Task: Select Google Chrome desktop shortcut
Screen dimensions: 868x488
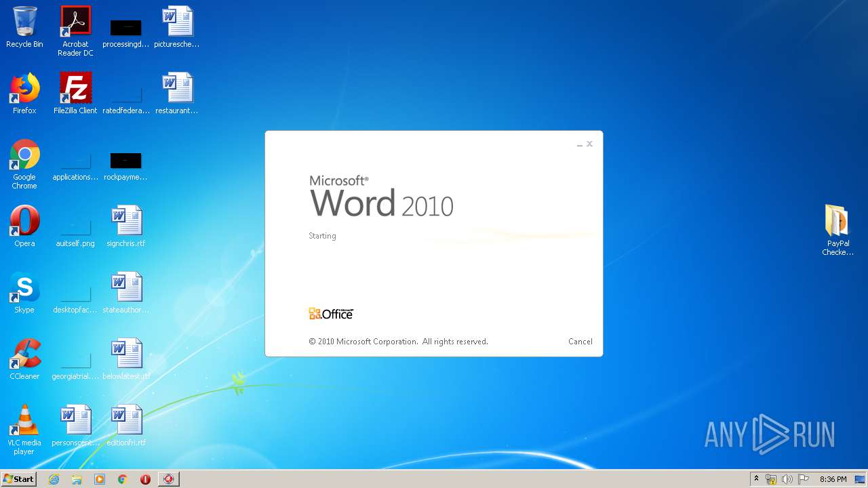Action: point(24,164)
